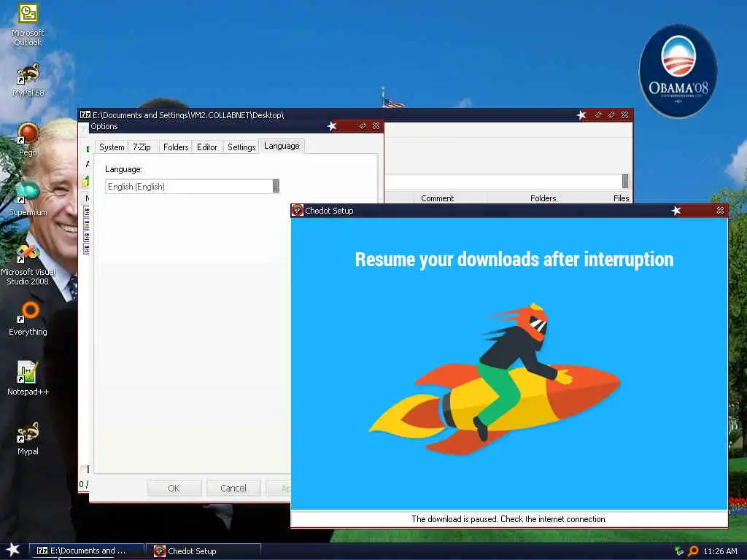
Task: Select the Pego desktop shortcut
Action: coord(28,139)
